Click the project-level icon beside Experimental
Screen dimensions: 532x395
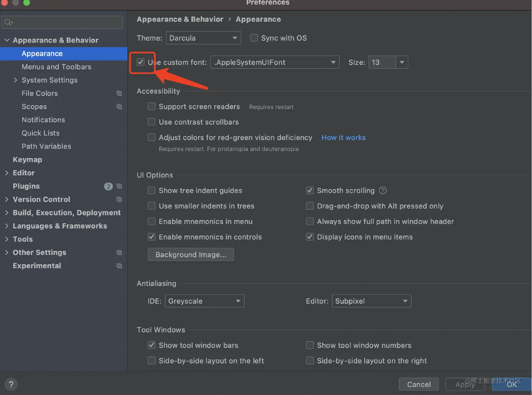coord(119,266)
